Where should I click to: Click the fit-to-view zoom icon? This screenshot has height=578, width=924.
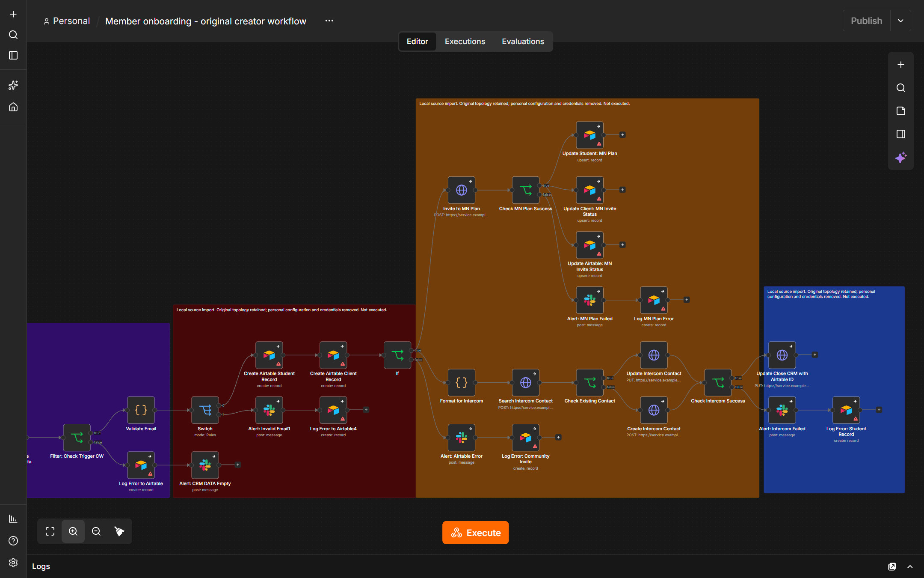click(50, 531)
